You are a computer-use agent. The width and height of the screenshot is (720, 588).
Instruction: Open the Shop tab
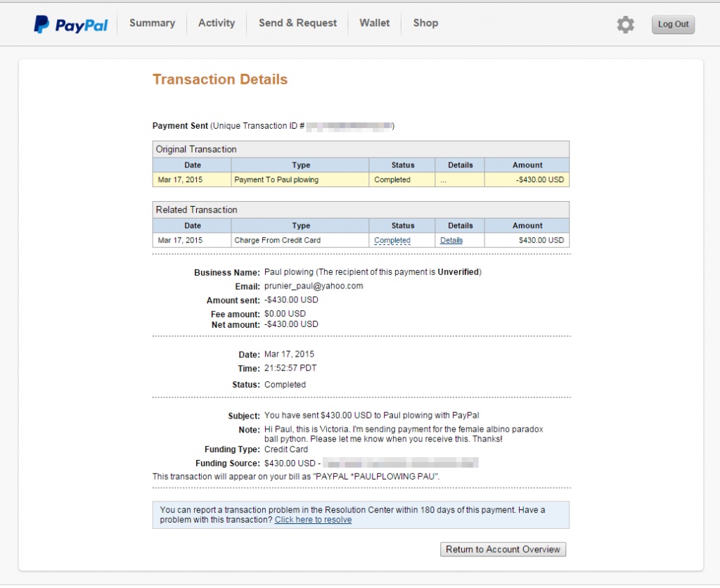(x=425, y=23)
